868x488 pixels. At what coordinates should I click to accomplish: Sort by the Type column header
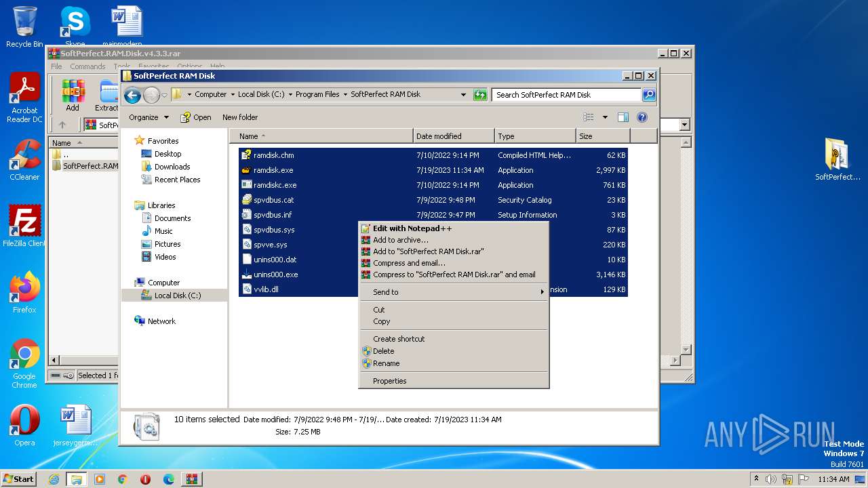[x=535, y=136]
